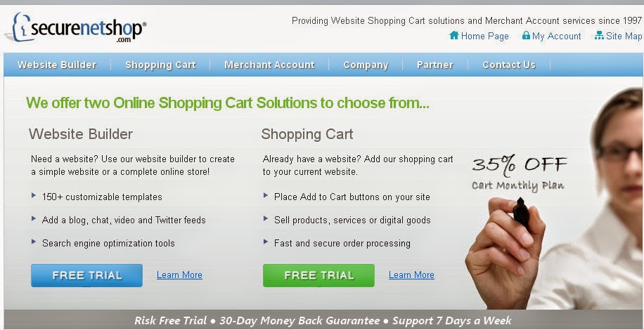This screenshot has width=644, height=330.
Task: Open the Contact Us page
Action: [509, 65]
